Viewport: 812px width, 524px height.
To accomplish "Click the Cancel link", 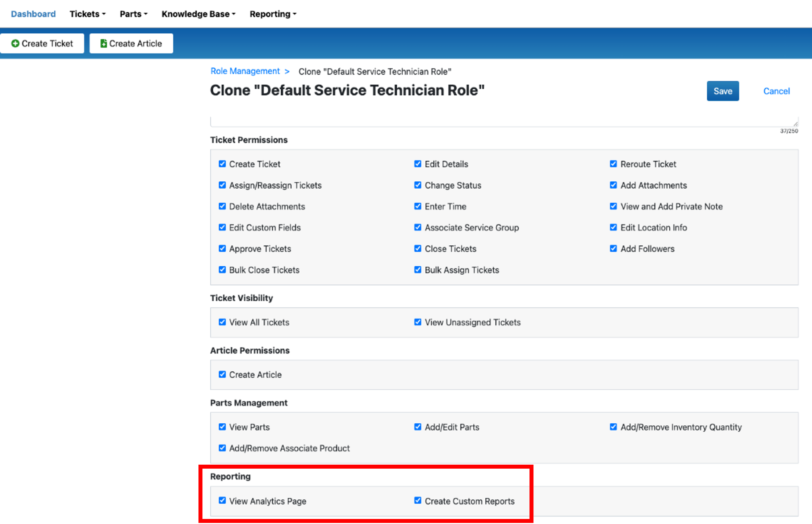I will click(777, 91).
